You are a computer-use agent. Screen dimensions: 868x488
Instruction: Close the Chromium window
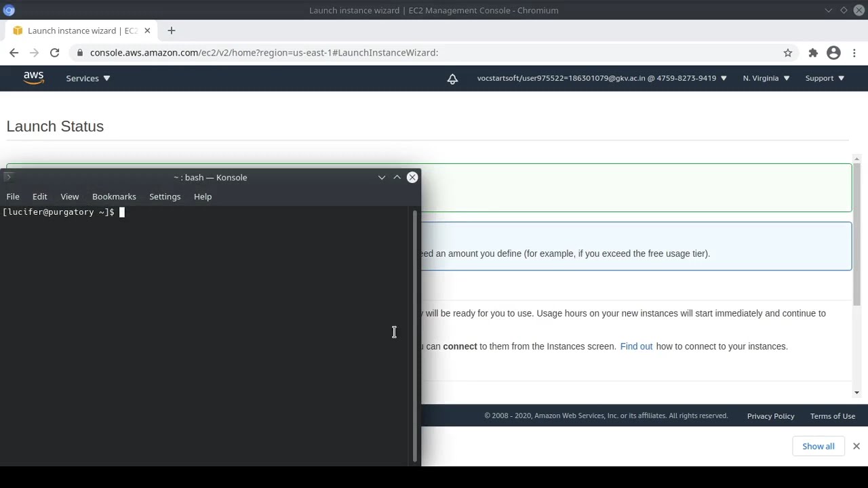tap(859, 10)
